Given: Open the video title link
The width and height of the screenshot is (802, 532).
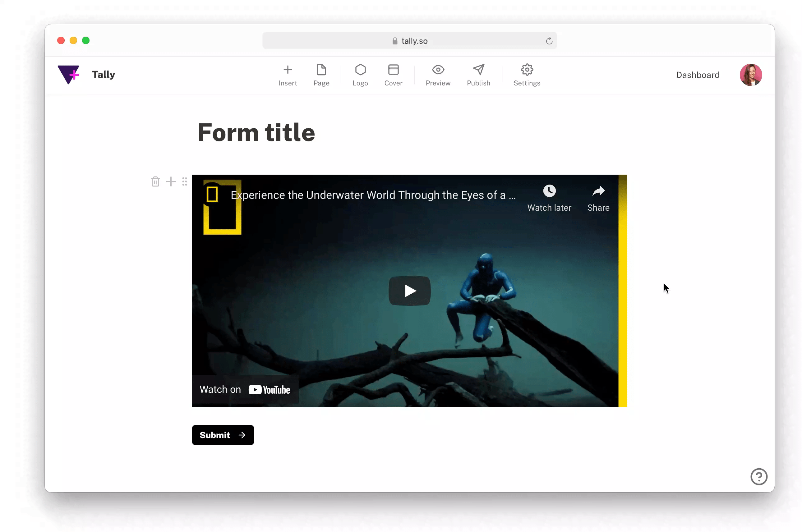Looking at the screenshot, I should [x=373, y=195].
